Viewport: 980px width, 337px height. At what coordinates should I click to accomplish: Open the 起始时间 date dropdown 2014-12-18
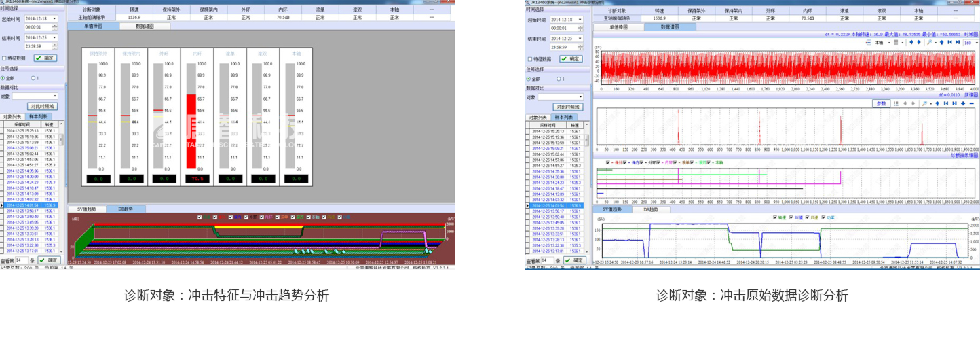(54, 18)
